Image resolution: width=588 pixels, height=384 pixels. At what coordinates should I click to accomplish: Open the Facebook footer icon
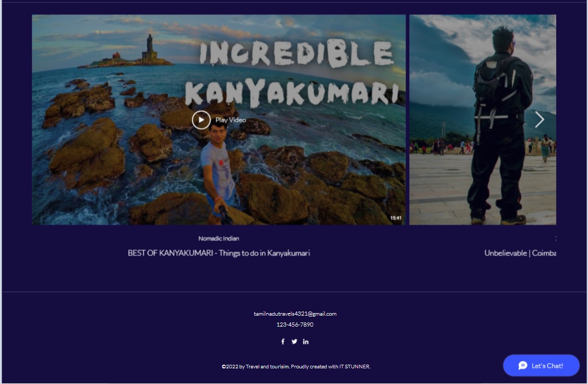(283, 341)
